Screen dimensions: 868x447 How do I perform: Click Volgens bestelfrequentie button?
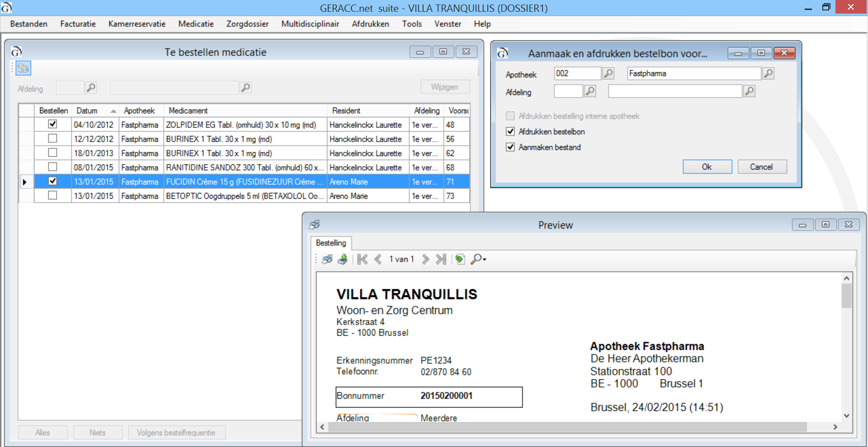(x=176, y=433)
